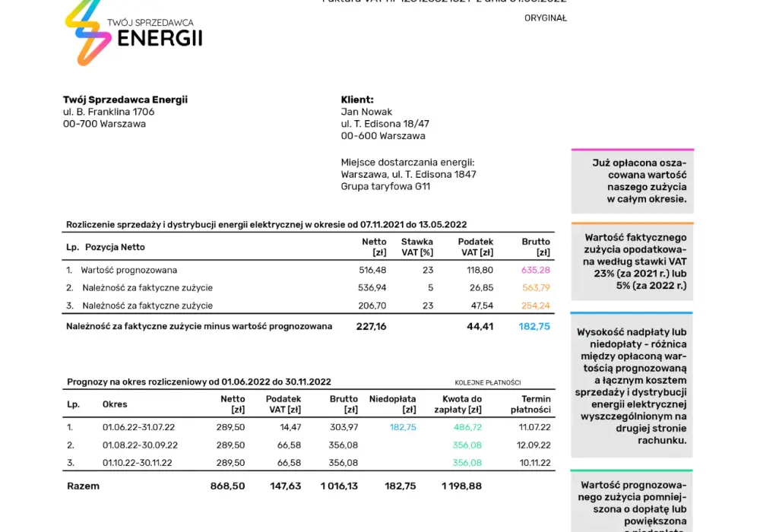Click blue niedopłata 182,75 in first forecast row
Viewport: 760px width, 532px height.
403,427
